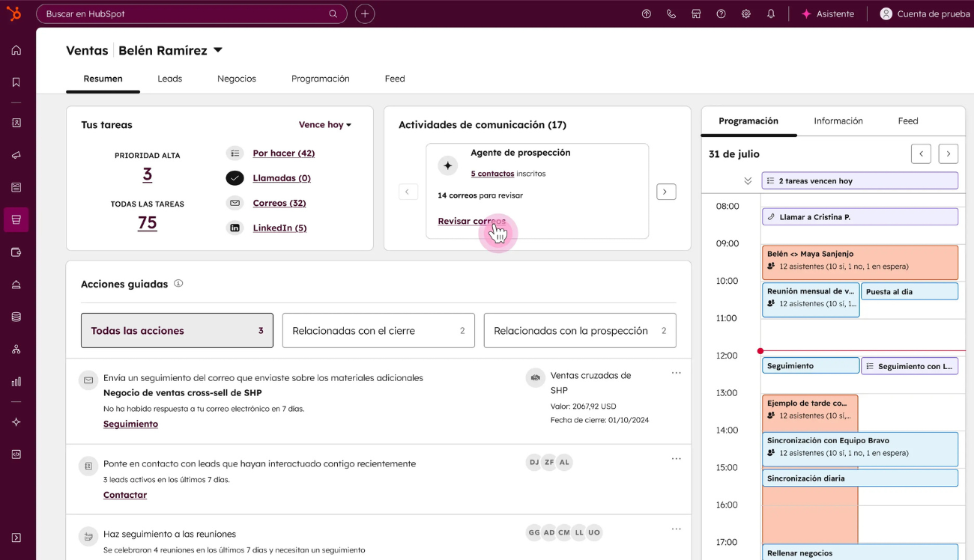This screenshot has height=560, width=974.
Task: Start a call with the phone icon
Action: tap(671, 13)
